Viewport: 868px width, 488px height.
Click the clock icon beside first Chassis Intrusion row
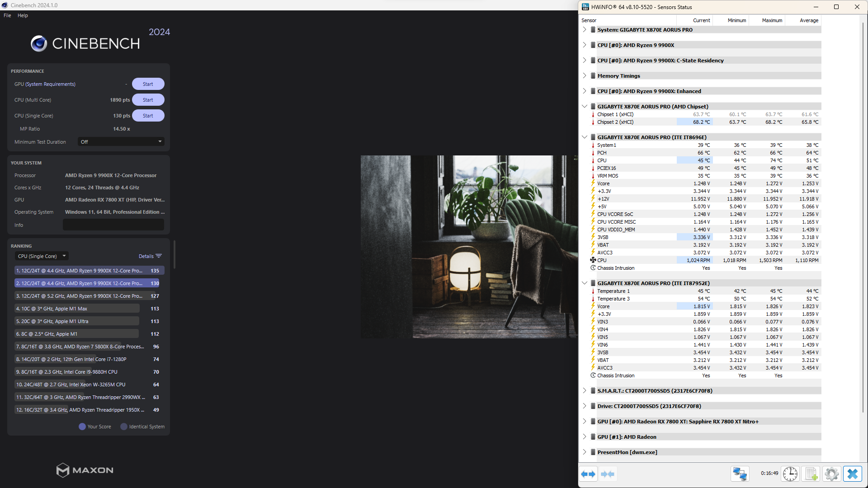(593, 268)
